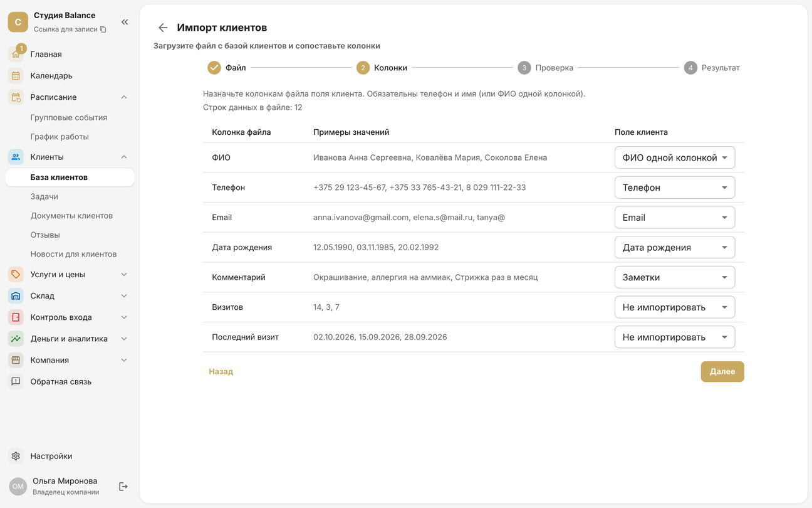Go to Задачи in the sidebar
Screen dimensions: 812x508
44,196
